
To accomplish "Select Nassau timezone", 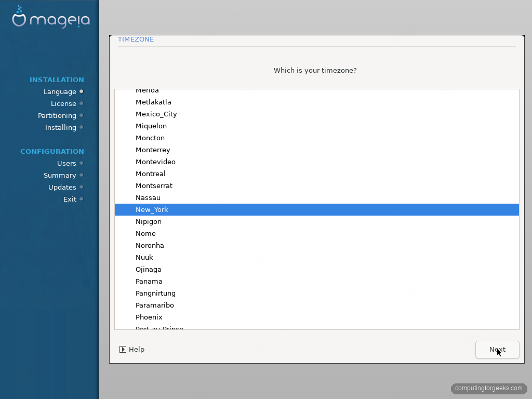I will pos(316,197).
